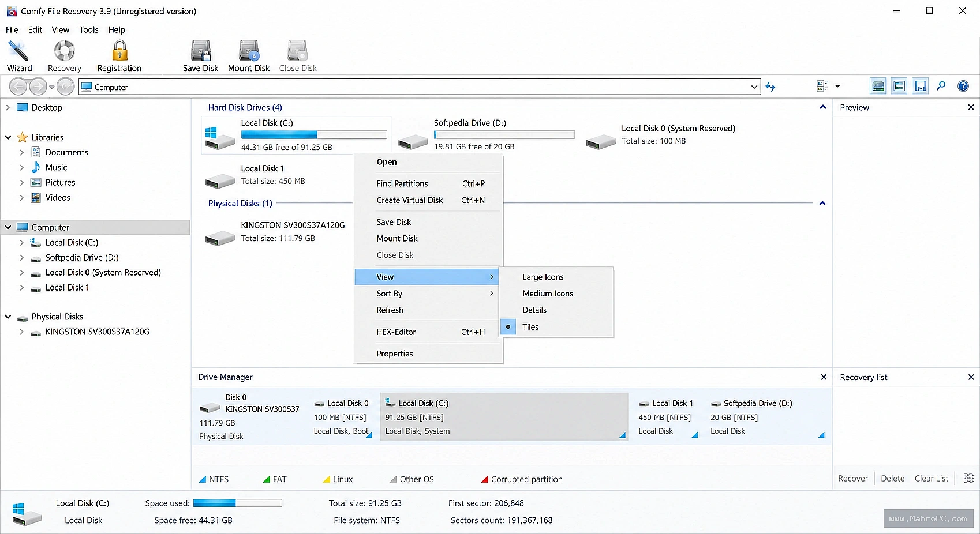
Task: Expand the Documents tree node
Action: [21, 152]
